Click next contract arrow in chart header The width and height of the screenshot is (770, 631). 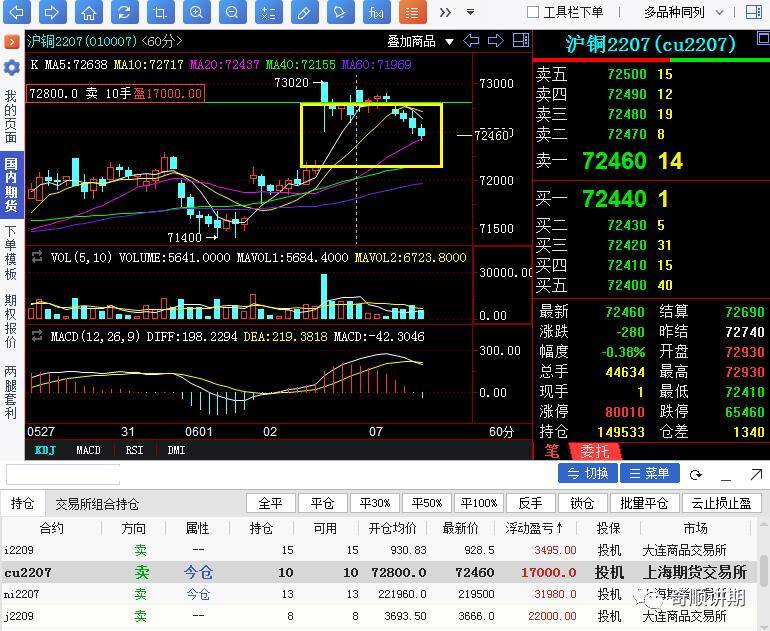[495, 41]
